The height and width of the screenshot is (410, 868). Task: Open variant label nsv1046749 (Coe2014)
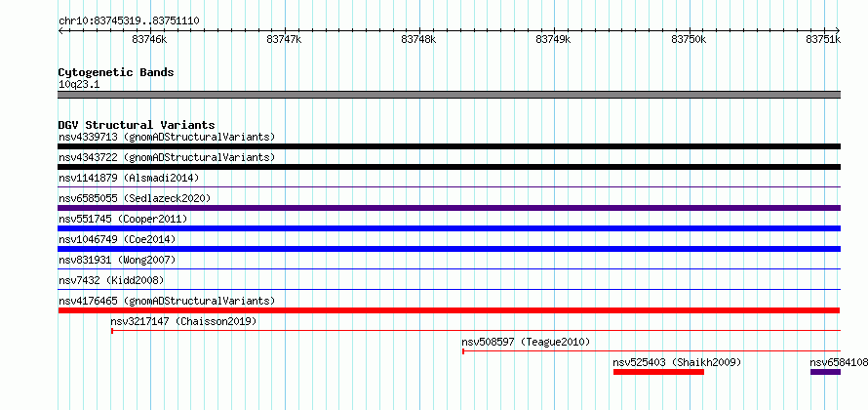pos(117,239)
